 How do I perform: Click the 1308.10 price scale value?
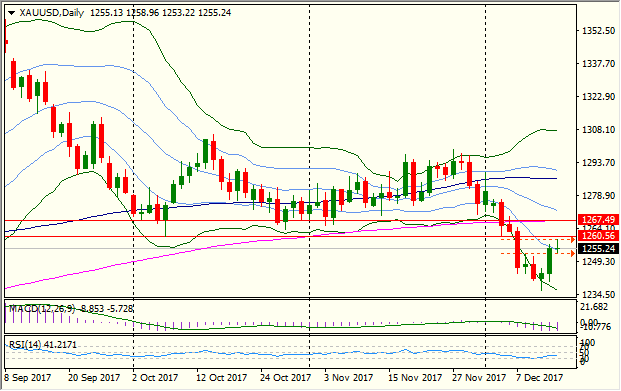(x=598, y=130)
